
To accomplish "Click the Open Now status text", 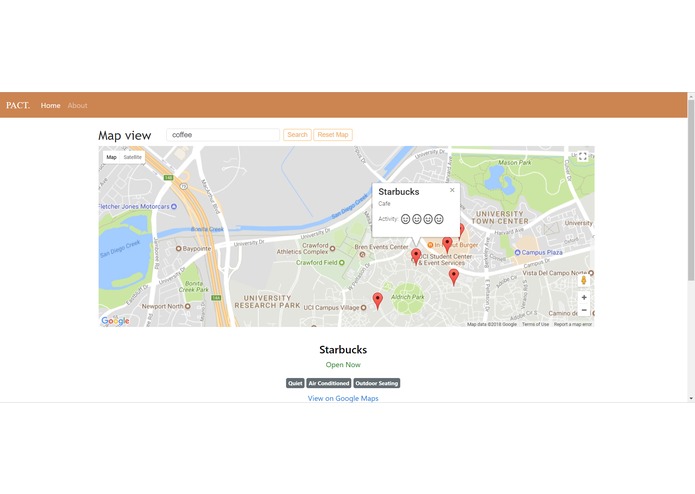I will click(343, 365).
